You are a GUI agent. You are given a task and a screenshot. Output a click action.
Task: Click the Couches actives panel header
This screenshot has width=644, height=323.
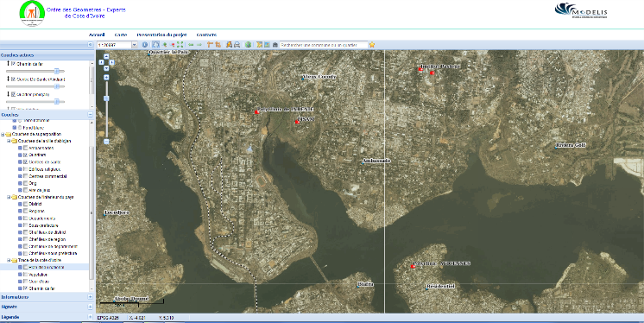point(47,55)
